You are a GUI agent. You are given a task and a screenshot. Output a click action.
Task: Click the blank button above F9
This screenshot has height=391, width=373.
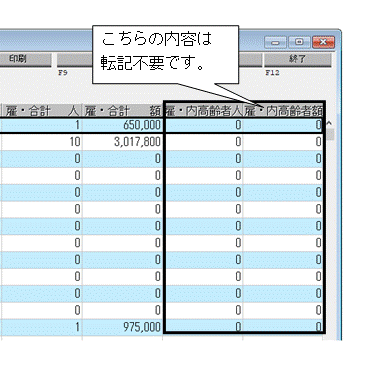pyautogui.click(x=74, y=60)
